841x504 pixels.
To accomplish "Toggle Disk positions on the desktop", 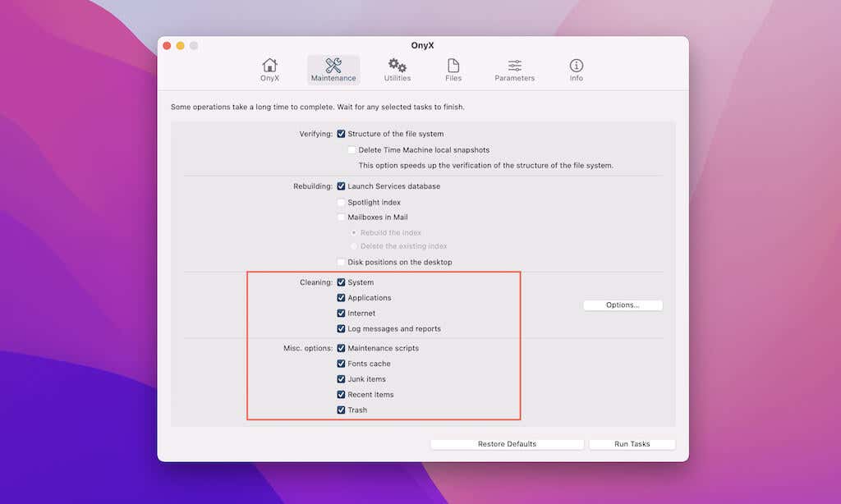I will pyautogui.click(x=342, y=262).
